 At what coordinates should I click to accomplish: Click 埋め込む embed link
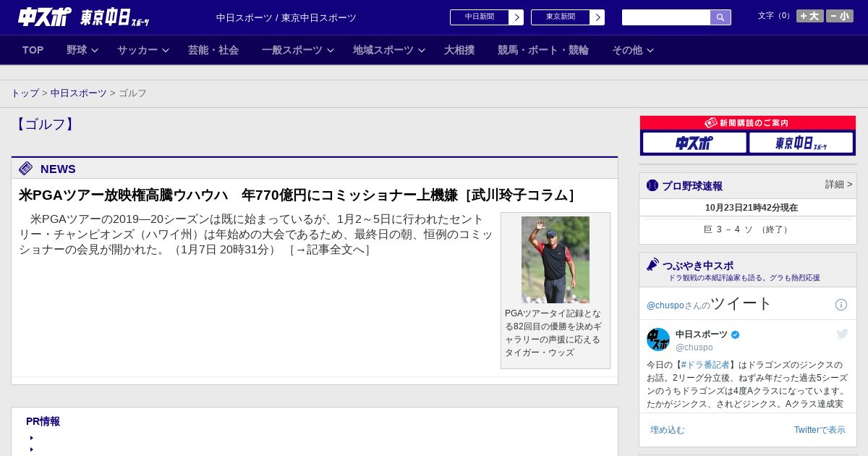coord(667,430)
